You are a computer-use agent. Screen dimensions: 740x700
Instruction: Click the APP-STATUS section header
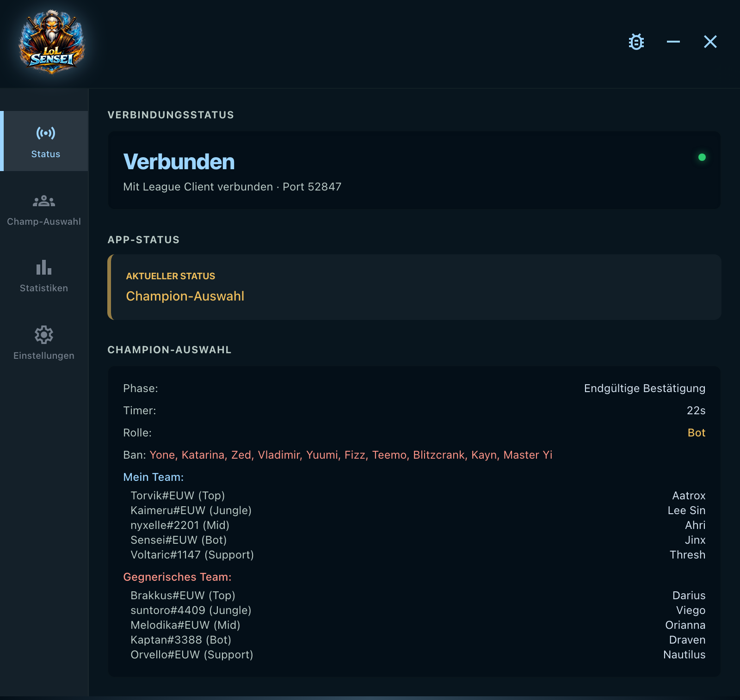click(x=143, y=240)
